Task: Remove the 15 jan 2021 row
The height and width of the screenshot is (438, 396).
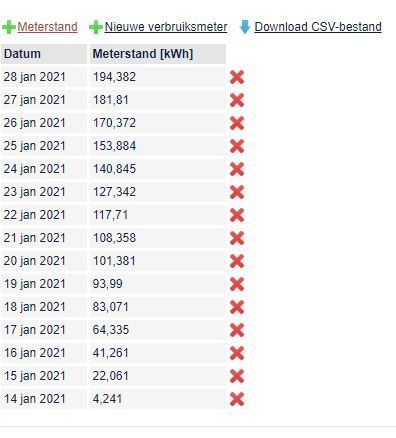Action: click(237, 376)
